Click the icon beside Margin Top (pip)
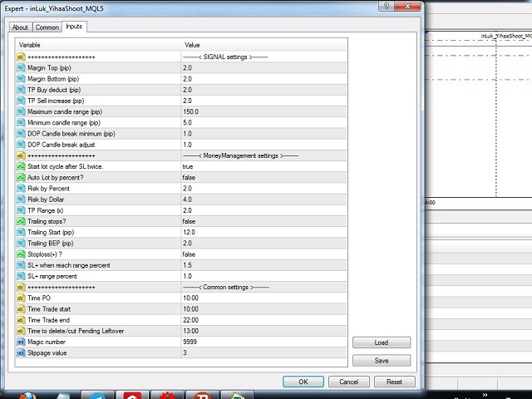The image size is (532, 399). tap(21, 68)
